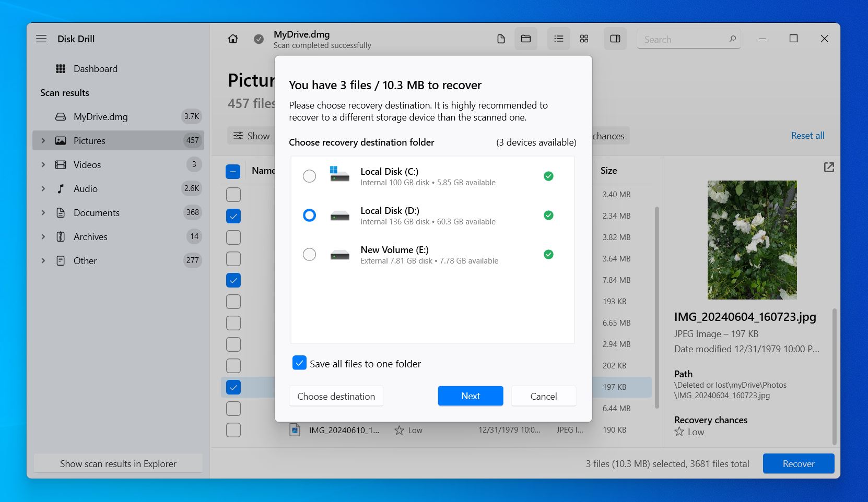
Task: Click the Documents page icon
Action: [x=61, y=213]
